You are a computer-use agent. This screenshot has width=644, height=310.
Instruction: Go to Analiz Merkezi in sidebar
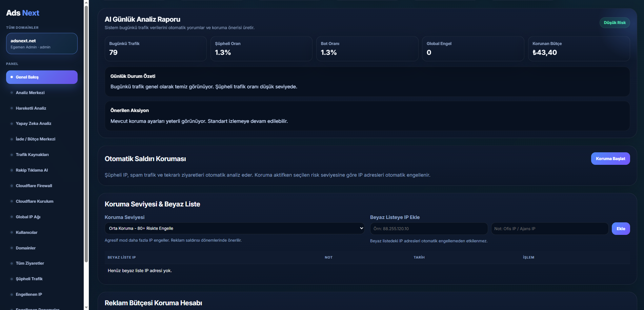(42, 93)
